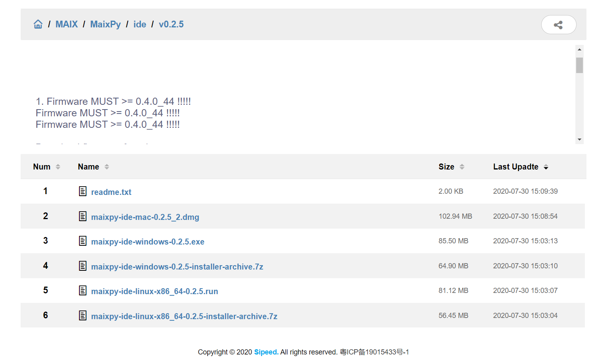Click the maixpy-ide-linux-x86_64-0.2.5.run download link
Image resolution: width=598 pixels, height=364 pixels.
tap(154, 291)
